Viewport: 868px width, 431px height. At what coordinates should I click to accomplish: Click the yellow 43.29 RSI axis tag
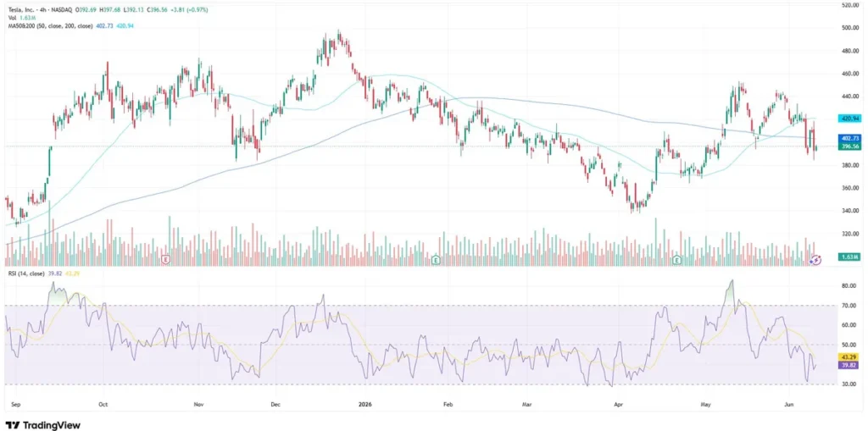pos(849,357)
